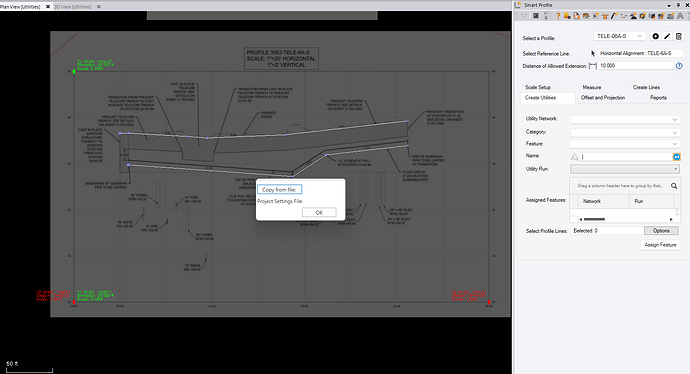This screenshot has width=690, height=374.
Task: Click the Options button beside Select Profile Lines
Action: point(661,231)
